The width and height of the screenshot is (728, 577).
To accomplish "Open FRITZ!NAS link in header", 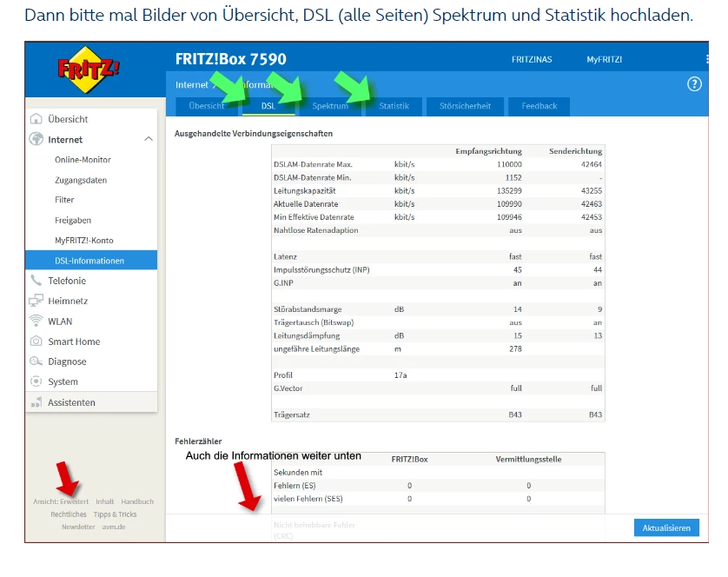I will click(532, 59).
